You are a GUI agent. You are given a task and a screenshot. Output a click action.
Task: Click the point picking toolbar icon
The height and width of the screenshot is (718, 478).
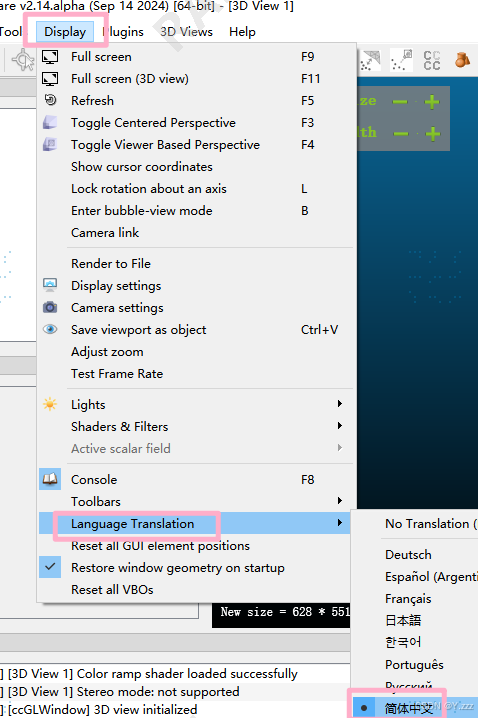[x=23, y=60]
